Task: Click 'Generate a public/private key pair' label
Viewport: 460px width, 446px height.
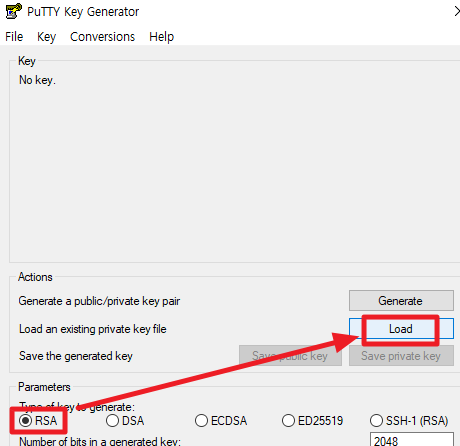Action: [x=99, y=301]
